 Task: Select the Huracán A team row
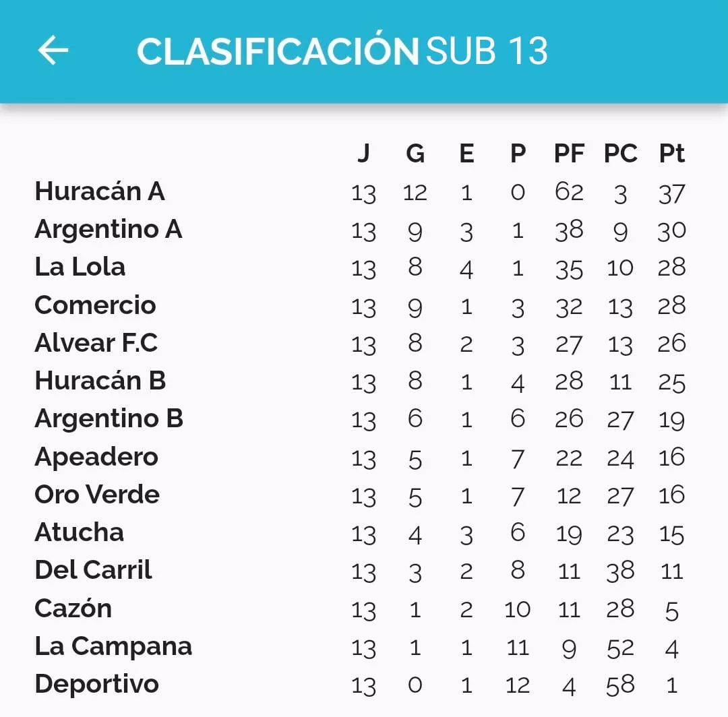pos(100,191)
